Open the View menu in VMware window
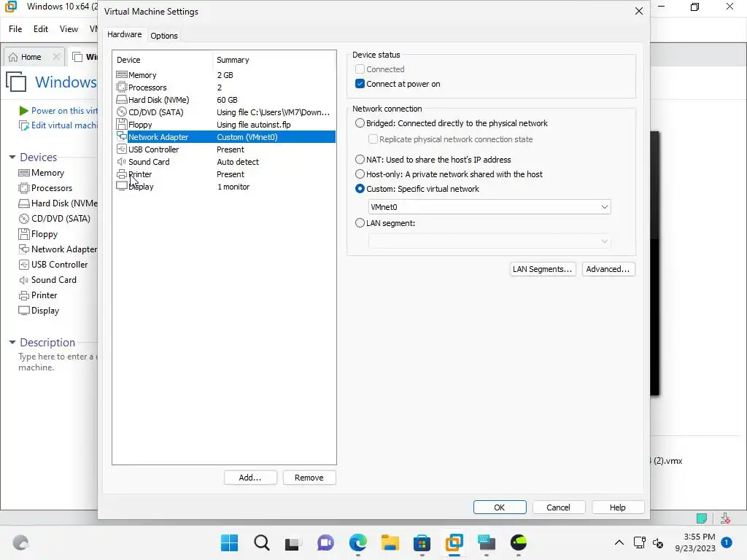747x560 pixels. point(69,29)
